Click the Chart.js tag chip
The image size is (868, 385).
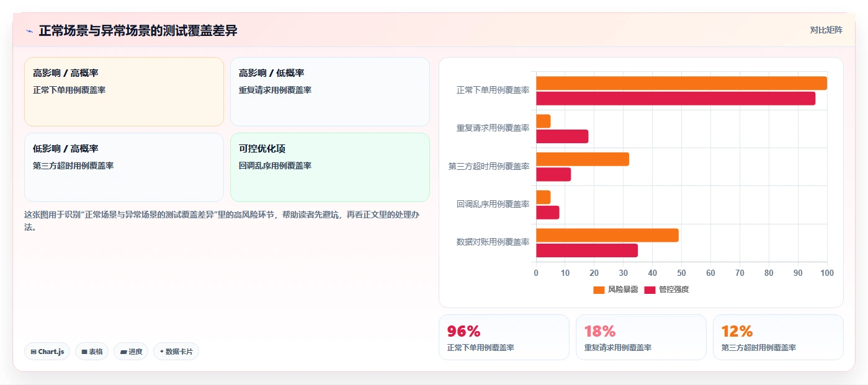click(x=47, y=352)
